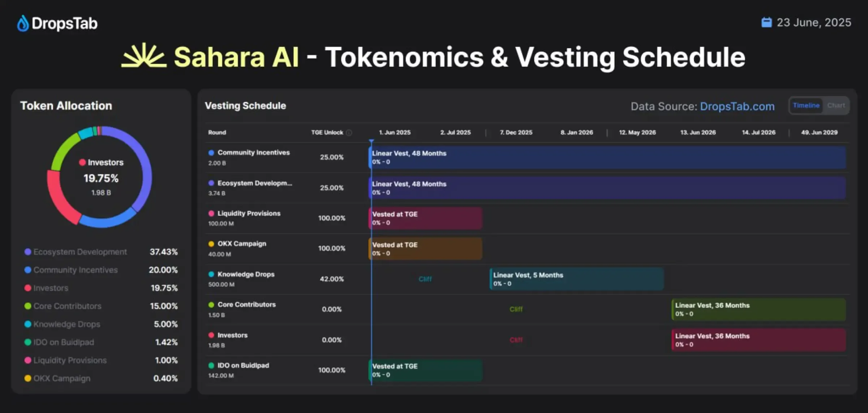Screen dimensions: 868x413
Task: Click the DropsTab water drop logo
Action: click(23, 24)
